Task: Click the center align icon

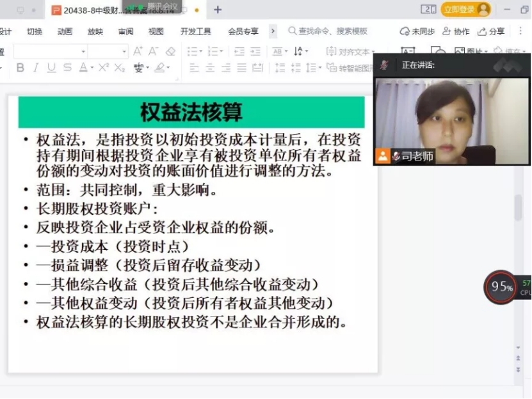Action: [210, 68]
